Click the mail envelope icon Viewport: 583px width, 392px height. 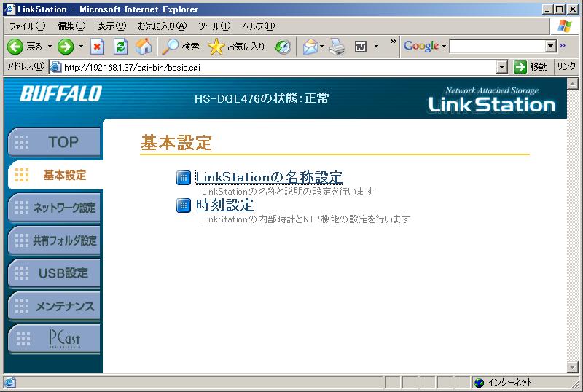pyautogui.click(x=310, y=47)
